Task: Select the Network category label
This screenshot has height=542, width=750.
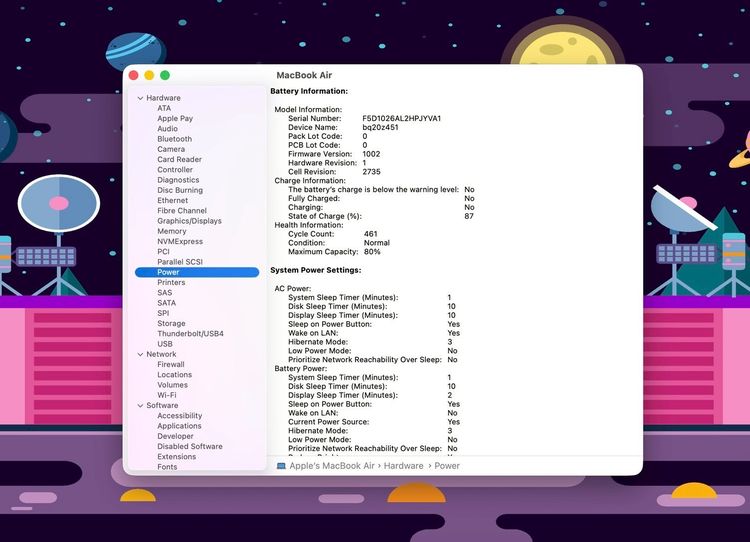Action: [161, 354]
